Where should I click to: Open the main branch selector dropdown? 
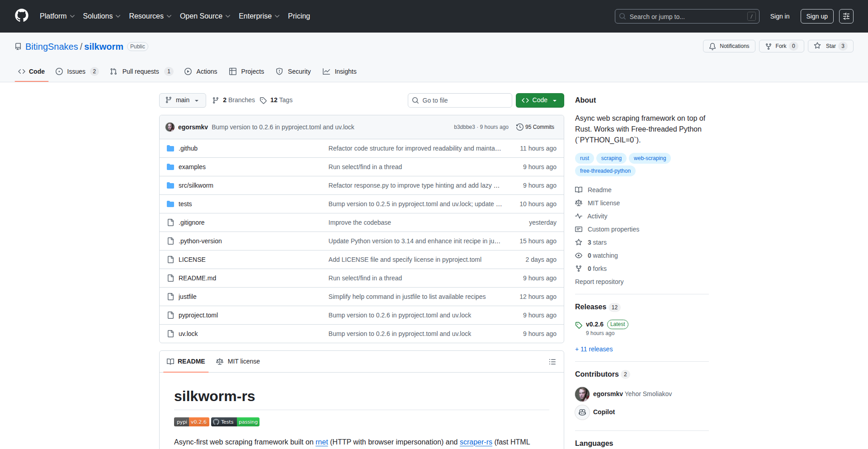[183, 100]
